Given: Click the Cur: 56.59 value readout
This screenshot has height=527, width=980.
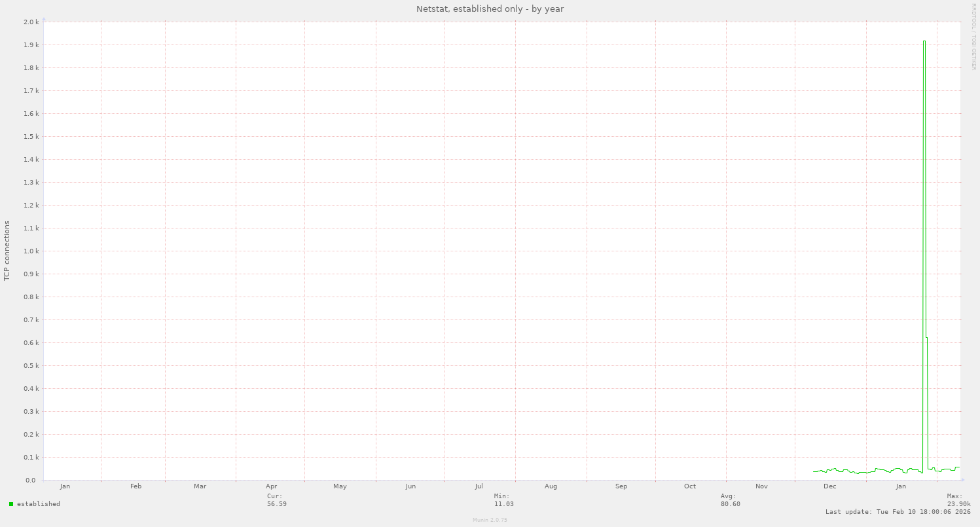Looking at the screenshot, I should (x=278, y=503).
